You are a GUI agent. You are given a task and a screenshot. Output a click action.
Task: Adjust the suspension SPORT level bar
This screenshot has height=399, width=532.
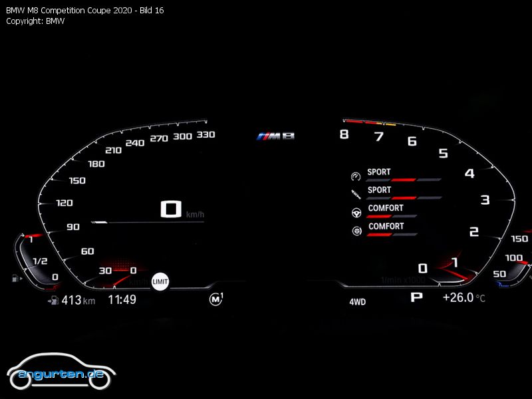pyautogui.click(x=404, y=198)
